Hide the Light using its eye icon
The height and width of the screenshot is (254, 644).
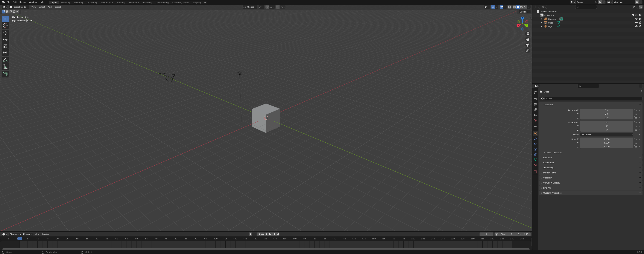pos(636,27)
